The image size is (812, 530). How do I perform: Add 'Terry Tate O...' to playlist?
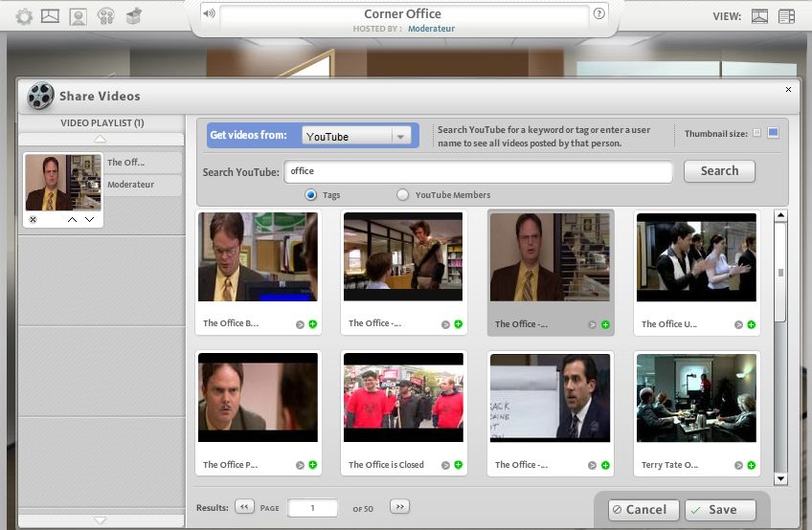[752, 465]
